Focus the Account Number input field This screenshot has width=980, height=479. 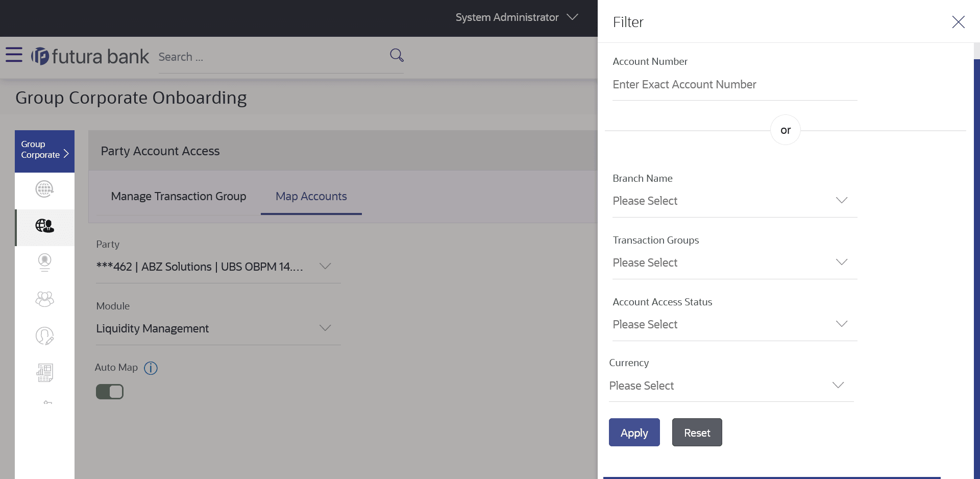735,85
